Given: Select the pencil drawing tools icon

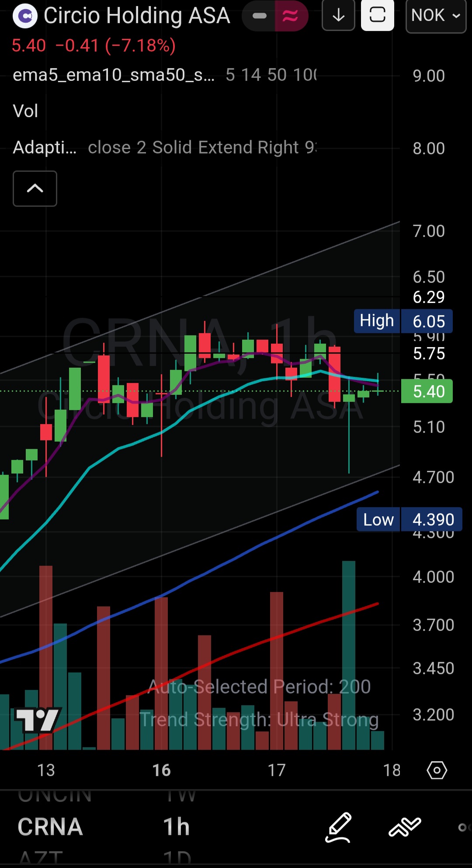Looking at the screenshot, I should coord(339,827).
